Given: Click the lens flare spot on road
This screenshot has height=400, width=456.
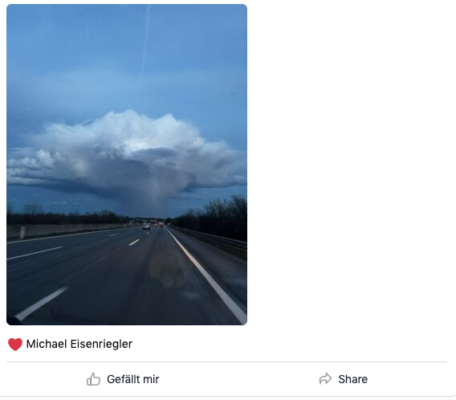Looking at the screenshot, I should [x=165, y=270].
